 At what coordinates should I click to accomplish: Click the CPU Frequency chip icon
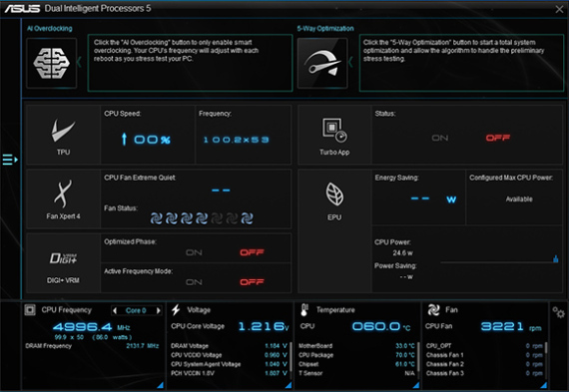coord(30,310)
